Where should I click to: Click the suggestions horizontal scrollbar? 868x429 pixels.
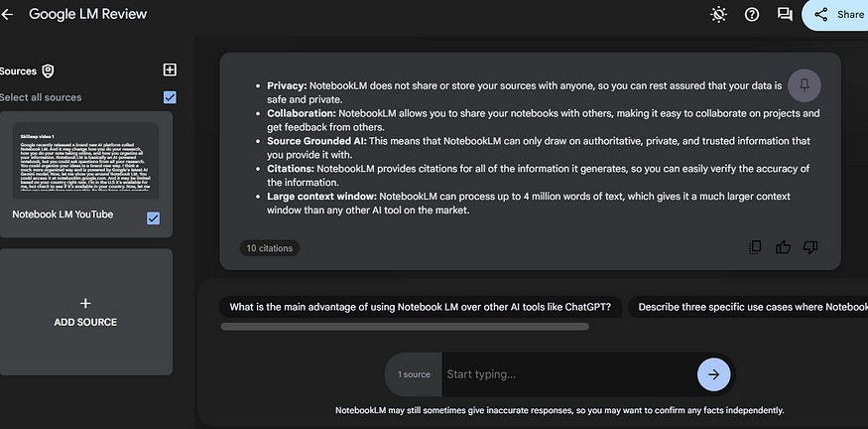[405, 327]
